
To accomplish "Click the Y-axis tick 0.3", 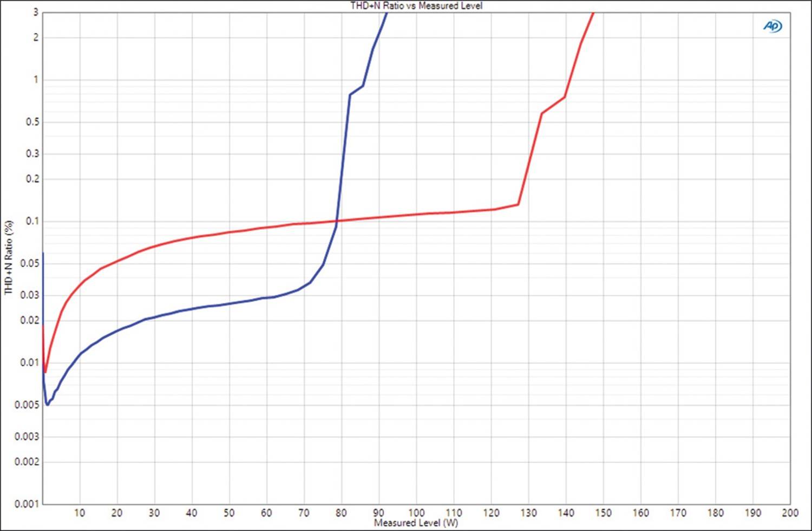I will coord(32,153).
